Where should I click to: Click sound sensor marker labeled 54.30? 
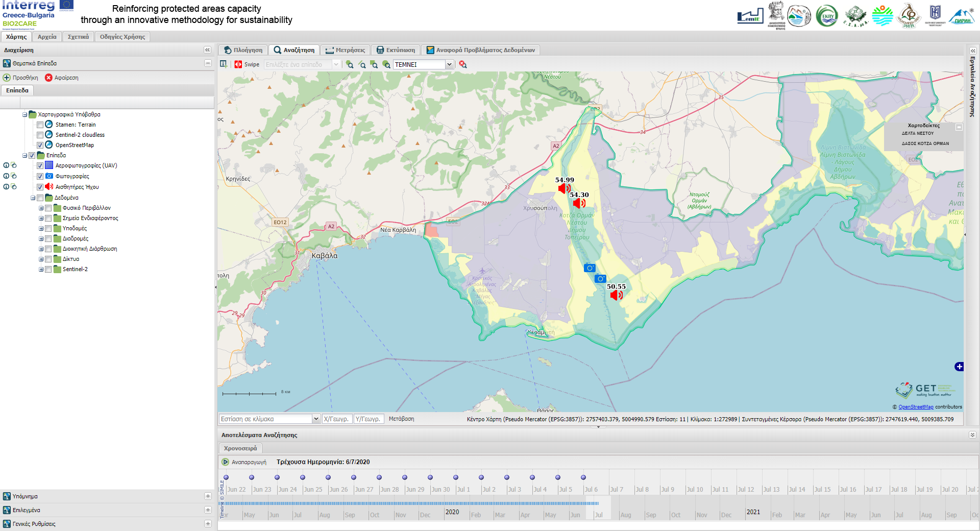click(x=579, y=203)
